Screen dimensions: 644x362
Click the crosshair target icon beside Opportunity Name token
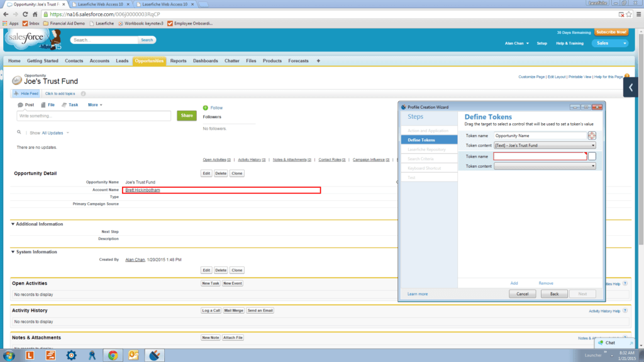(591, 136)
